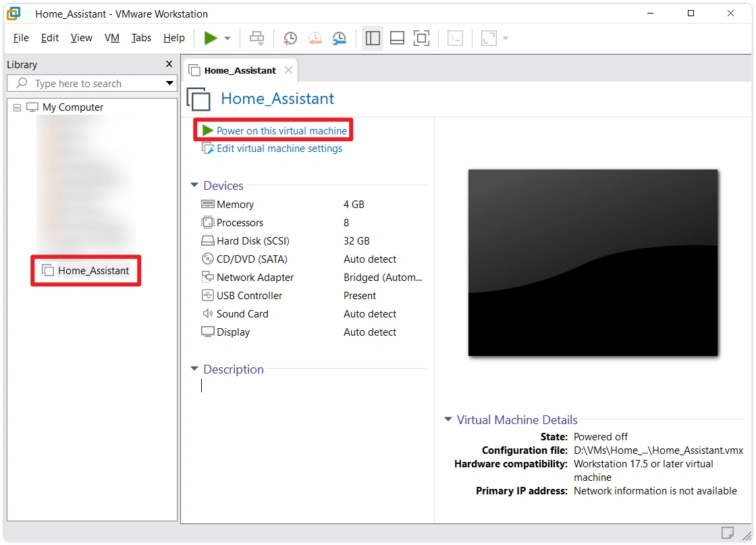Open the File menu
The height and width of the screenshot is (545, 756).
click(21, 38)
